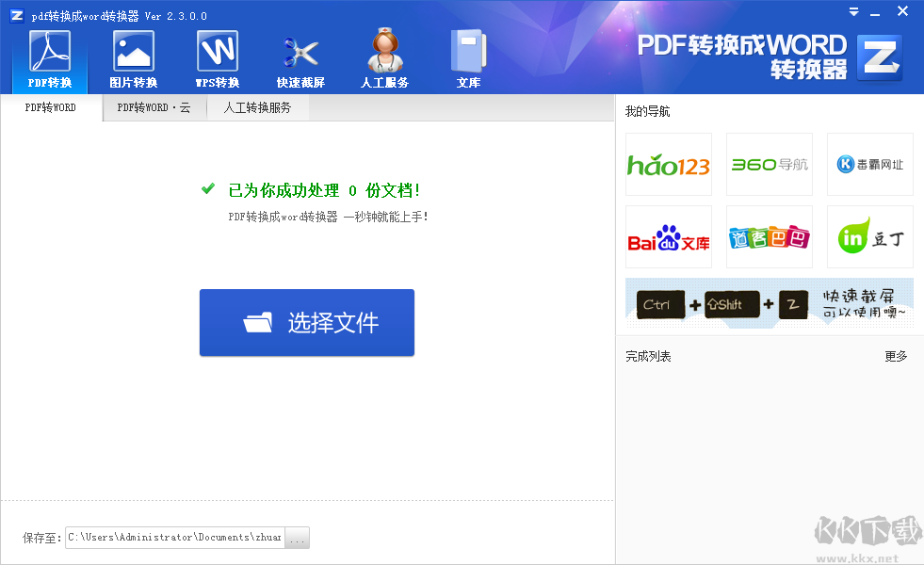This screenshot has height=565, width=924.
Task: Select the PDF转换 tool icon
Action: 48,56
